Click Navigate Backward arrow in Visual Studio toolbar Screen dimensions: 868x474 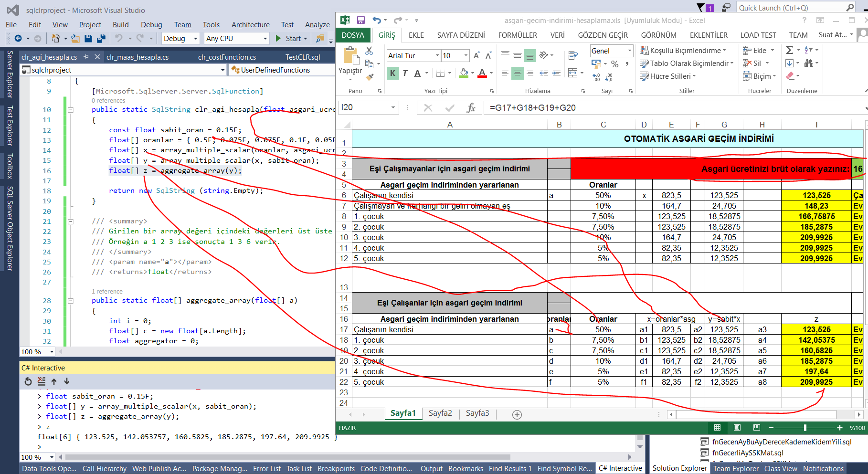pos(18,38)
